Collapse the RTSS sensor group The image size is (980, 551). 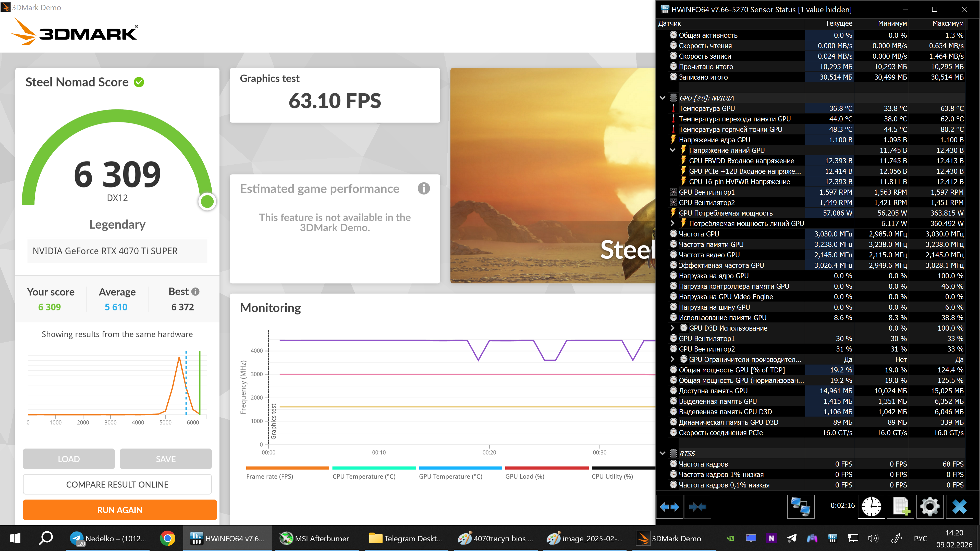pos(662,454)
